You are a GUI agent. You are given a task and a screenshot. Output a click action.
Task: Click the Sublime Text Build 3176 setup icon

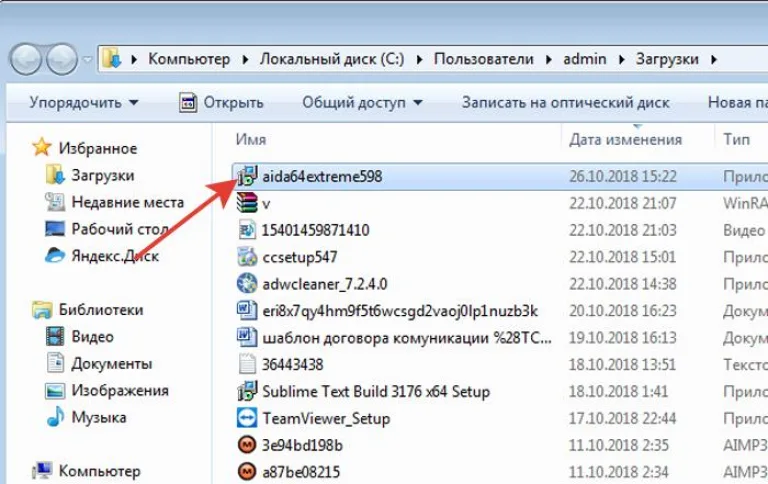click(x=247, y=391)
